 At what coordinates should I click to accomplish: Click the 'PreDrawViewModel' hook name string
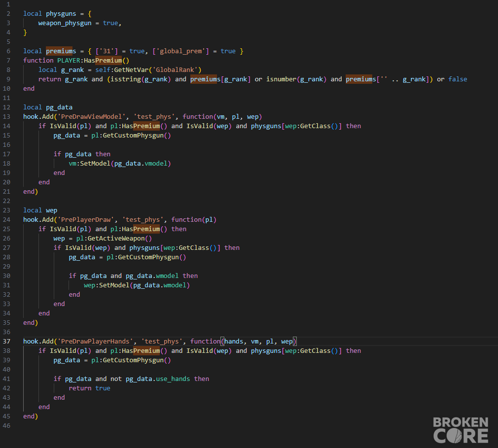click(x=92, y=116)
